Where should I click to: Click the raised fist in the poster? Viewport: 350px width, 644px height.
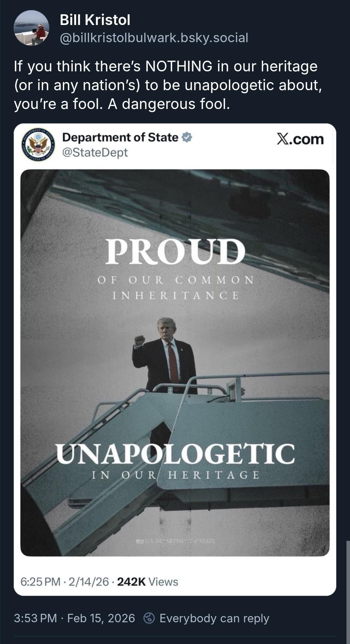pos(139,340)
